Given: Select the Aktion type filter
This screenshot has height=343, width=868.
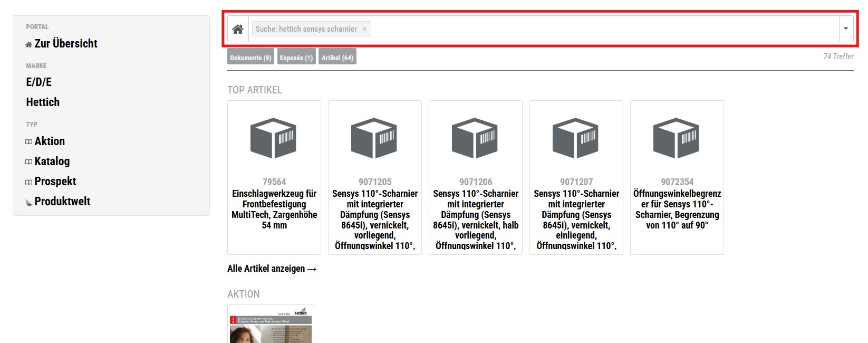Looking at the screenshot, I should click(50, 141).
